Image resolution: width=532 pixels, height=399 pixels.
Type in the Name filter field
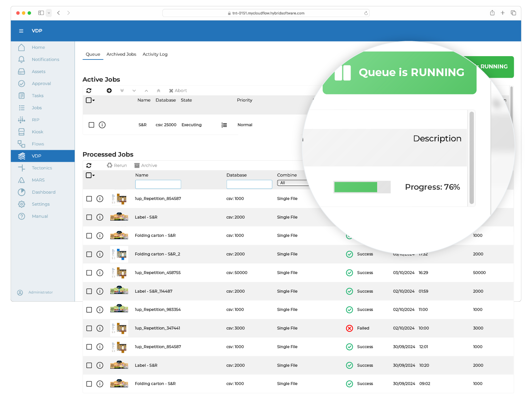point(158,184)
